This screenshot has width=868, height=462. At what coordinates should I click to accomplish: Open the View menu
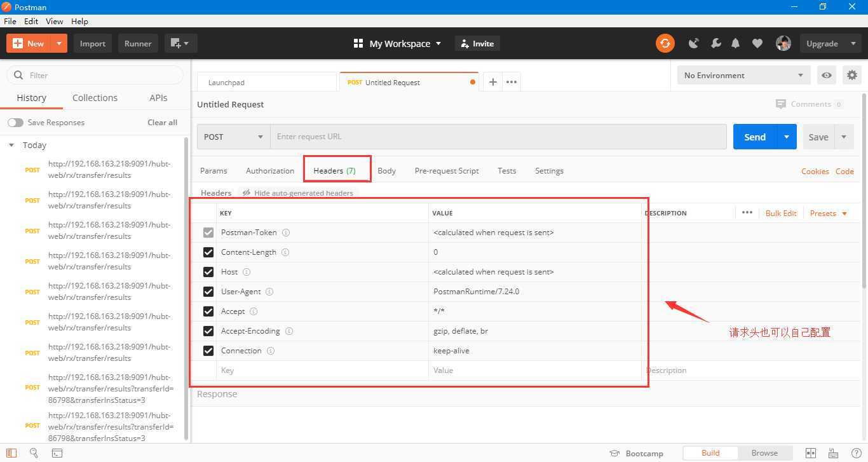pyautogui.click(x=54, y=21)
